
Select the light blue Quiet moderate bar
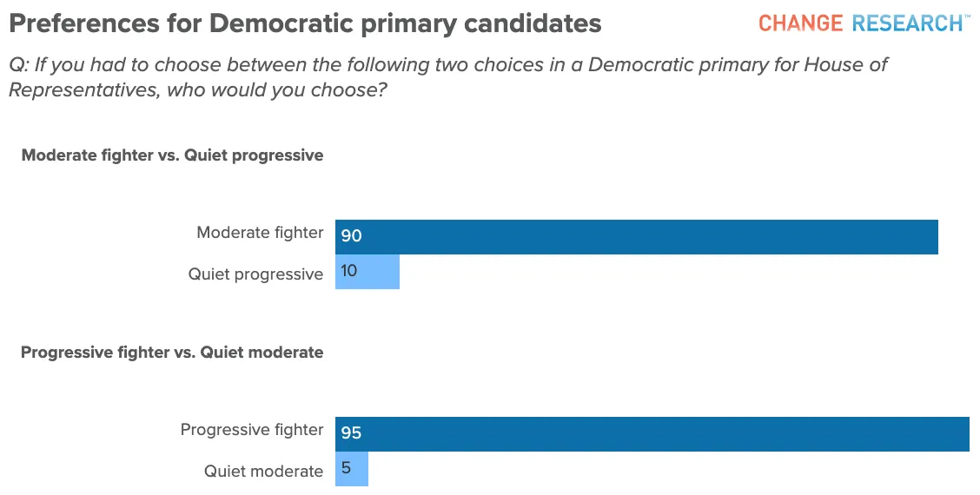(360, 469)
